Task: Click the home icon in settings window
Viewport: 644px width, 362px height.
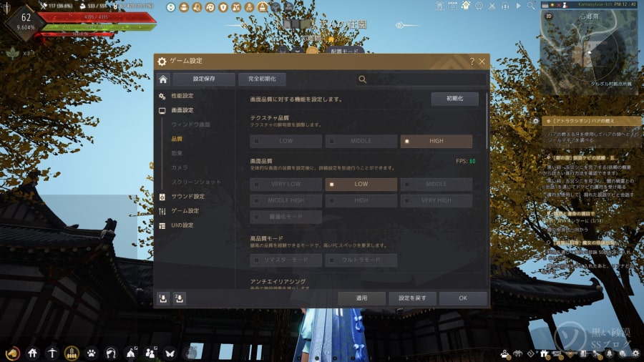Action: [x=163, y=79]
